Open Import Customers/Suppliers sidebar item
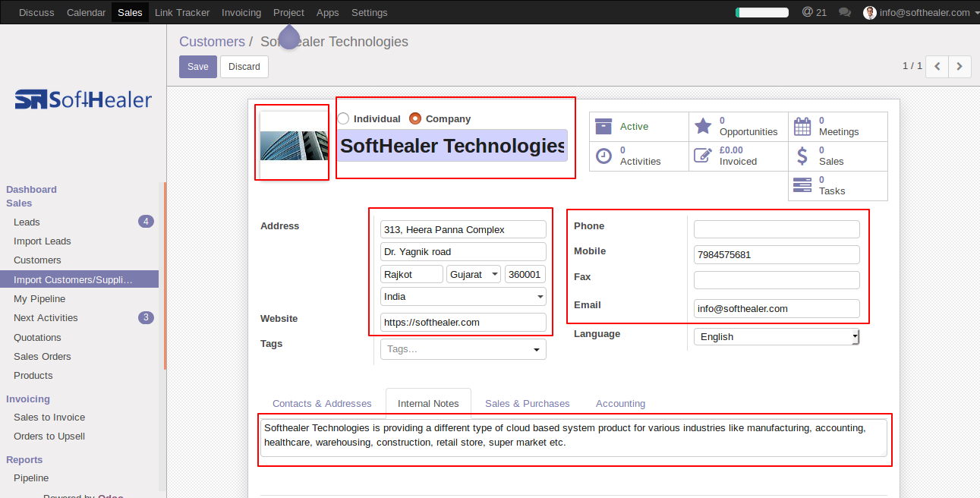Screen dimensions: 980x498 coord(80,279)
